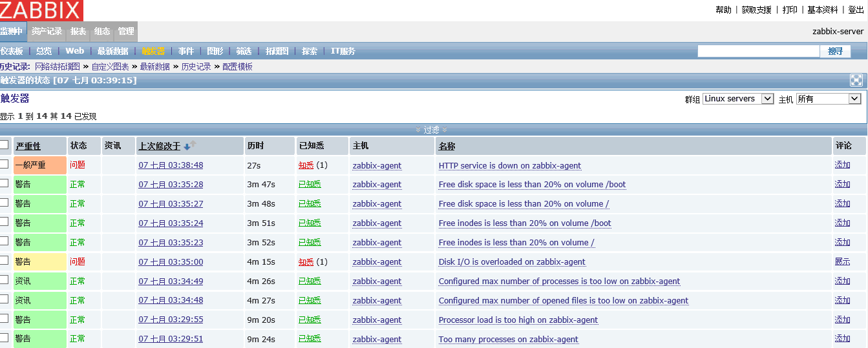Viewport: 868px width, 348px height.
Task: Open the IT服务 submenu item
Action: click(343, 51)
